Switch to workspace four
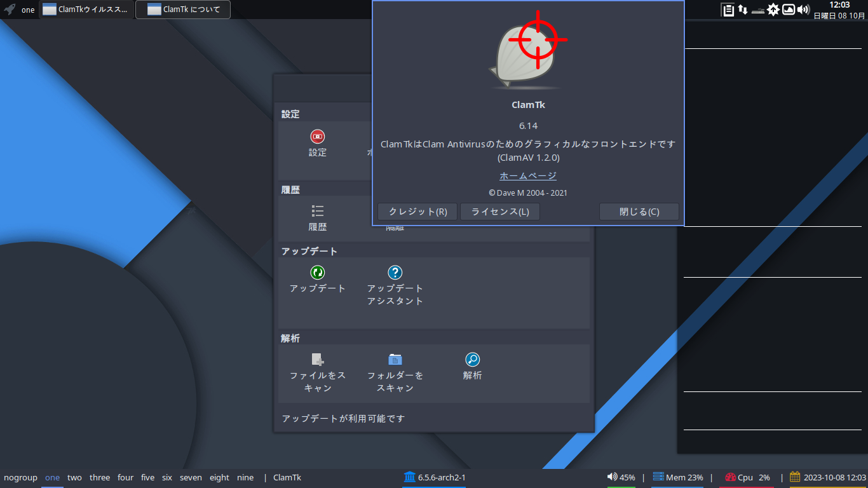This screenshot has height=488, width=868. [126, 478]
